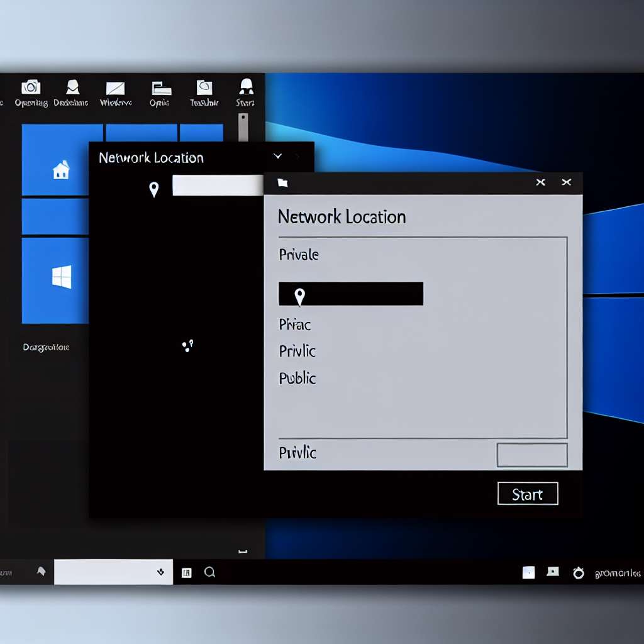Click the camera icon in top row
This screenshot has height=644, width=644.
(x=31, y=87)
